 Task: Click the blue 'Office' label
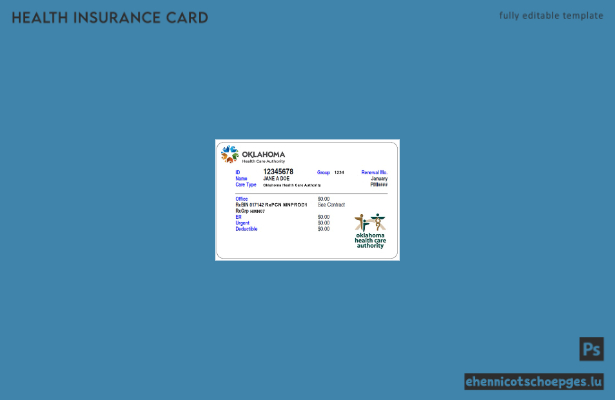[242, 199]
